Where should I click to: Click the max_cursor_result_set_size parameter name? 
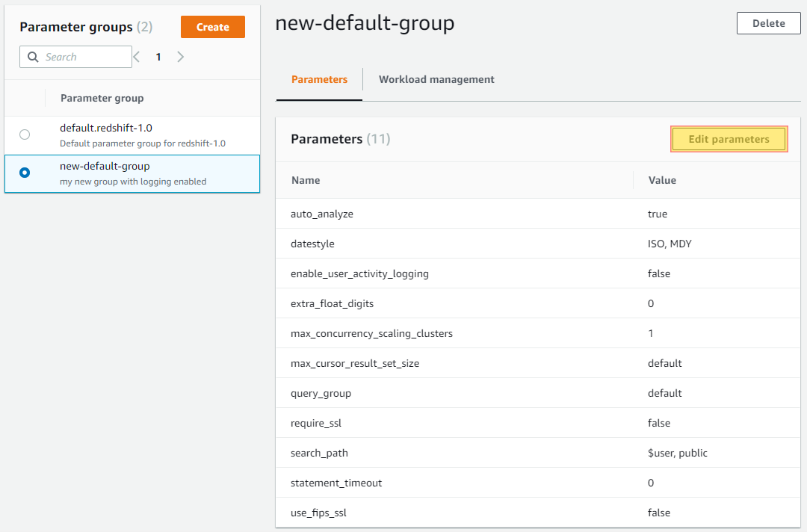tap(355, 363)
